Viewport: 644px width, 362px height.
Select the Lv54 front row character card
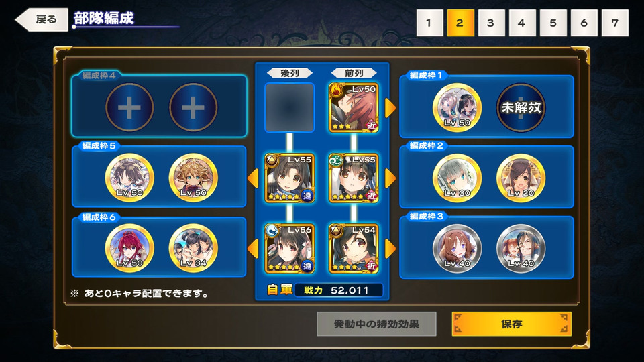pyautogui.click(x=354, y=248)
